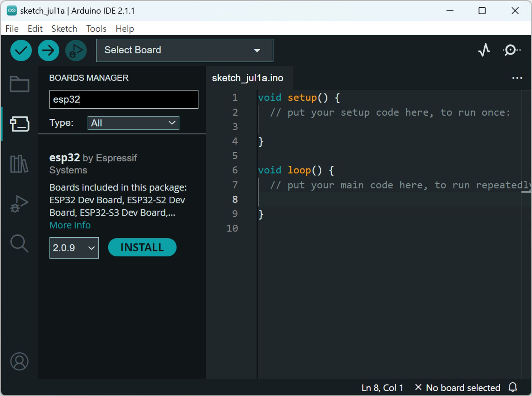Open the Type filter dropdown set to All
This screenshot has height=396, width=532.
133,123
